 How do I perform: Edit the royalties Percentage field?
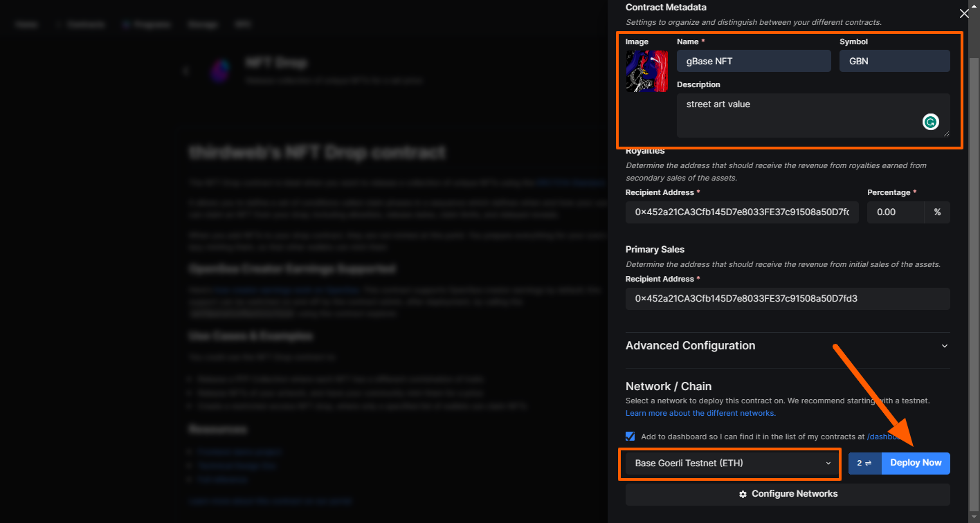pos(896,212)
